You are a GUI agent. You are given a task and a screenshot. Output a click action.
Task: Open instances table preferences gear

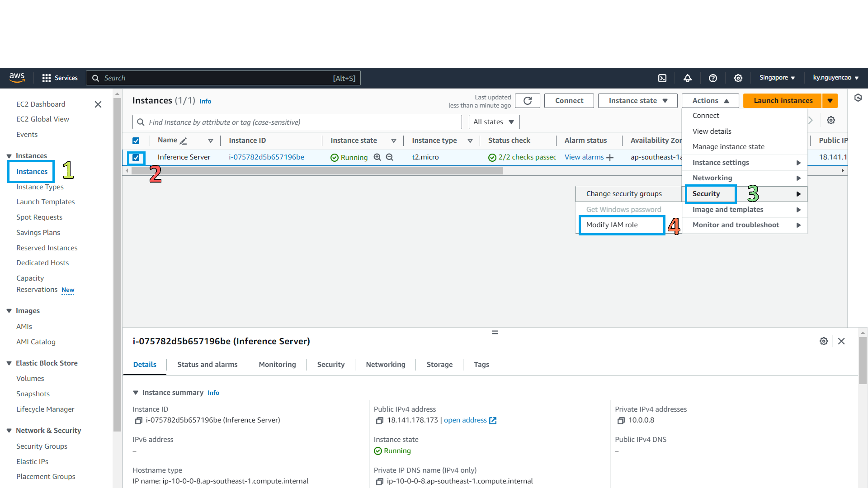point(831,120)
